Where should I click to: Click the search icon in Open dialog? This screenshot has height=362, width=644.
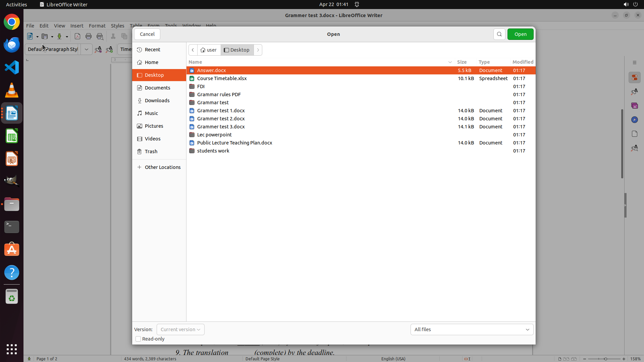[499, 34]
